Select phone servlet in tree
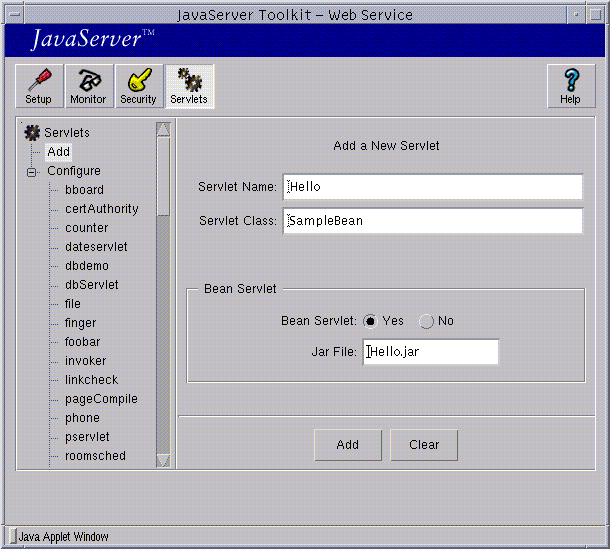Image resolution: width=610 pixels, height=549 pixels. 82,418
